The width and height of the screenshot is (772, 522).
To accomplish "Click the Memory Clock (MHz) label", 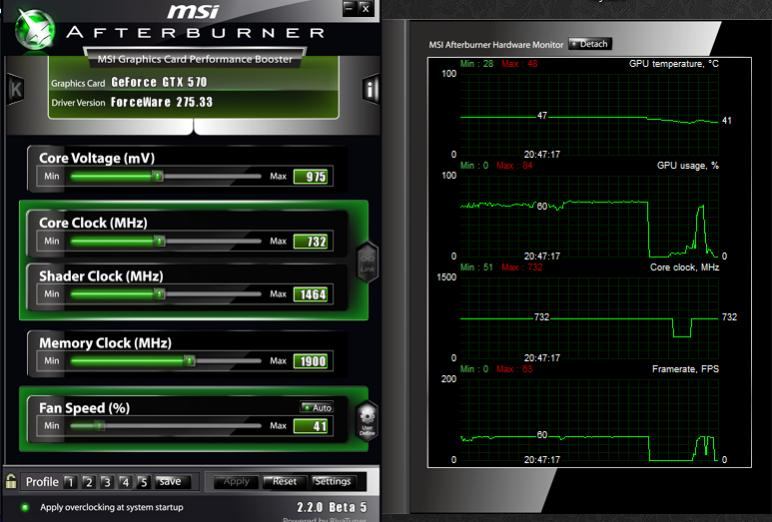I will [105, 343].
